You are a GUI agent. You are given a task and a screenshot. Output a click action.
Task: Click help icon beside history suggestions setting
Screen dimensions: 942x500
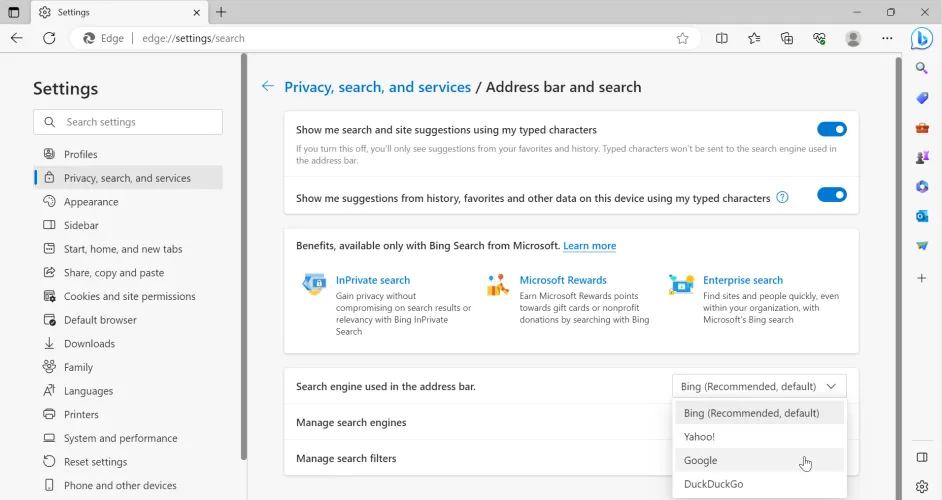782,197
